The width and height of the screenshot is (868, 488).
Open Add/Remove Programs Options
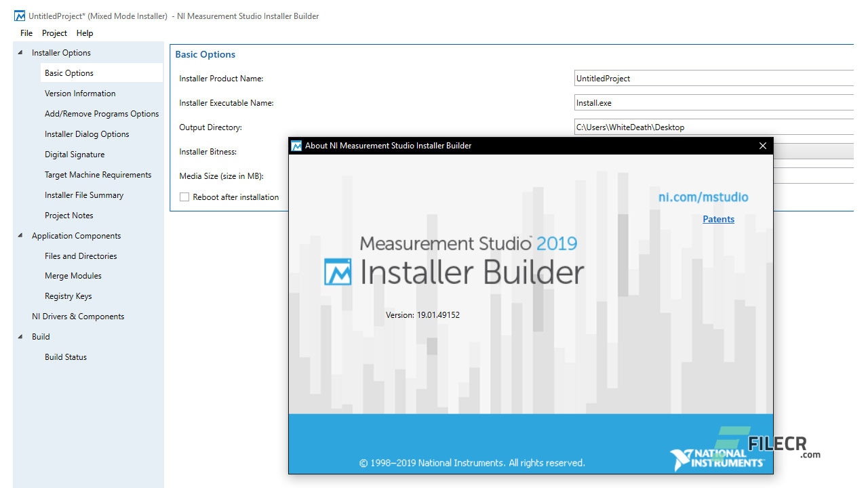(102, 114)
